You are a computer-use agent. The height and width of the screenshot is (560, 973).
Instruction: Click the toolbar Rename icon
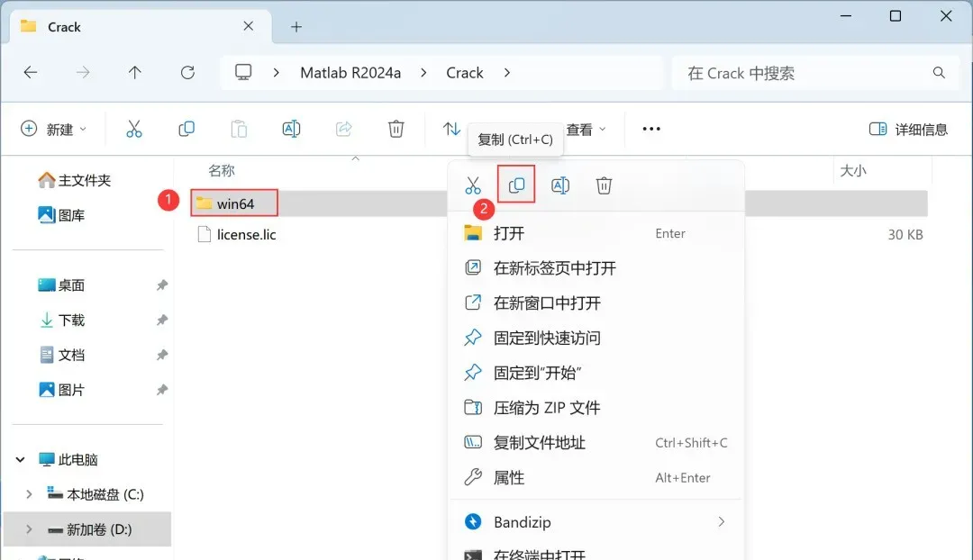pos(291,129)
